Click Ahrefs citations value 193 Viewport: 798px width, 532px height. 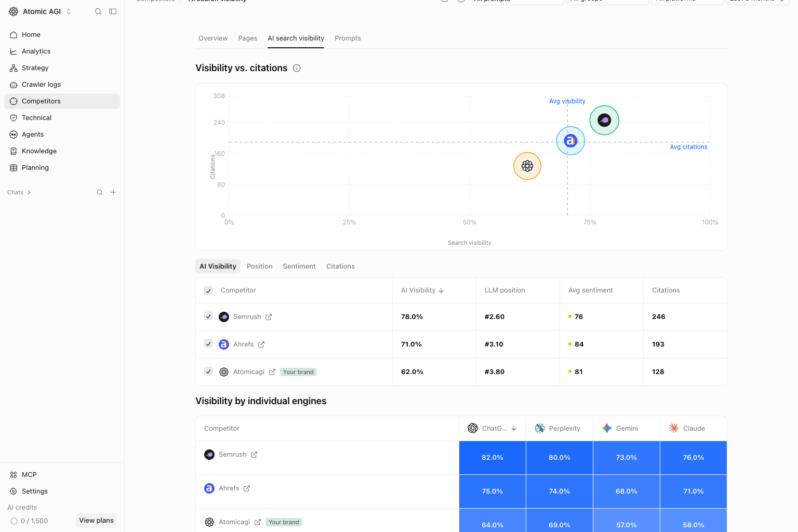[658, 344]
